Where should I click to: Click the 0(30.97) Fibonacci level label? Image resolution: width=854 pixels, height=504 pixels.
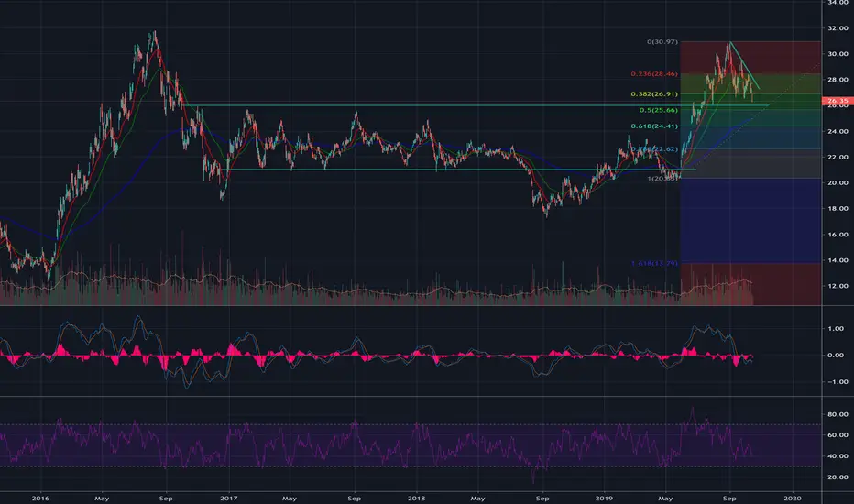pos(662,42)
